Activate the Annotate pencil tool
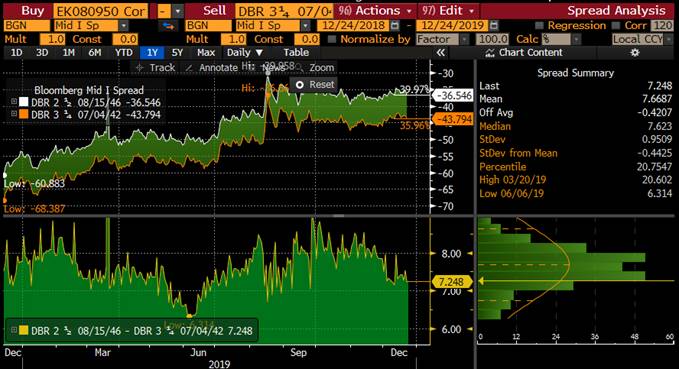The image size is (679, 369). point(211,68)
